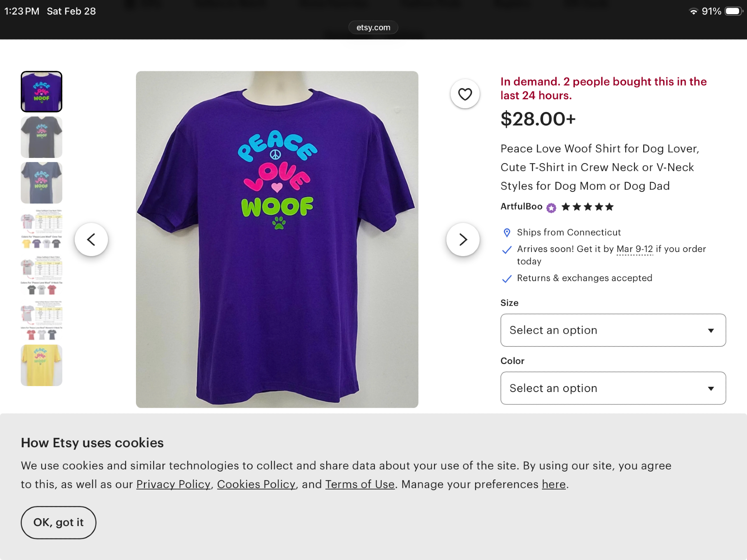Open the Cookies Policy link

256,484
